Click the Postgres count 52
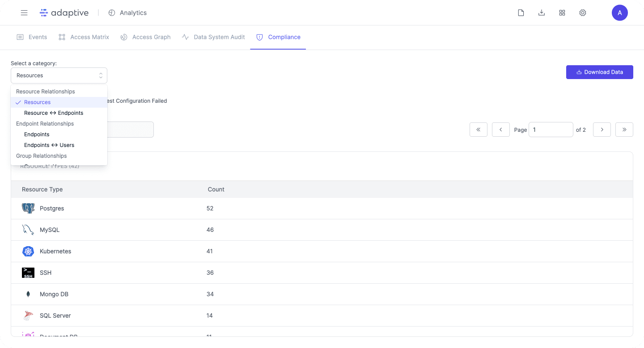644x348 pixels. tap(210, 208)
